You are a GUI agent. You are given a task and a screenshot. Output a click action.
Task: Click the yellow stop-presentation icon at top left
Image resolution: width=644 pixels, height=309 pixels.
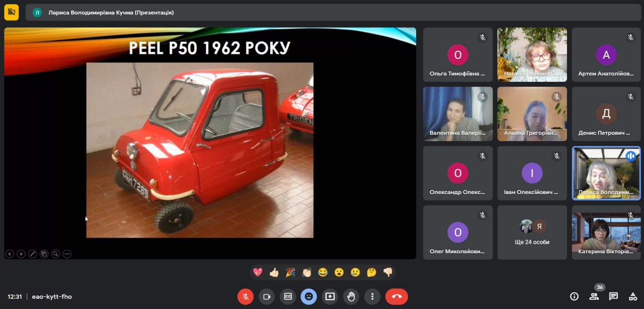click(x=11, y=13)
